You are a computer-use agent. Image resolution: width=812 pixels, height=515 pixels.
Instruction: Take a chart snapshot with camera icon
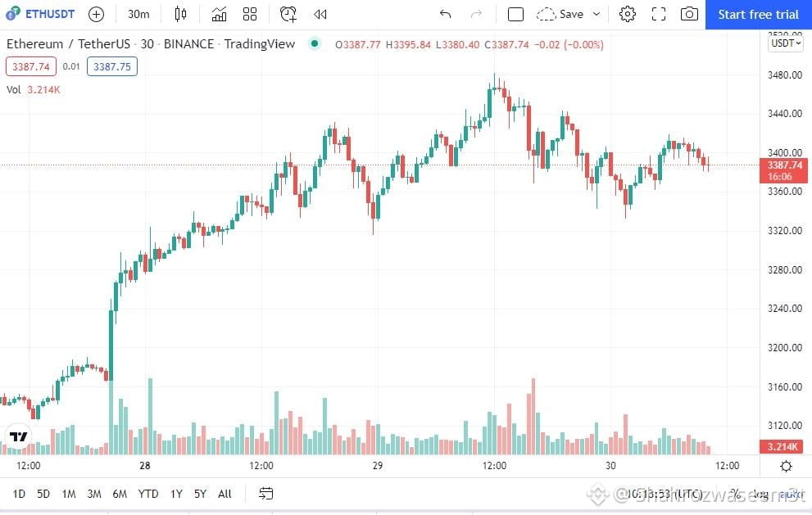click(x=689, y=14)
